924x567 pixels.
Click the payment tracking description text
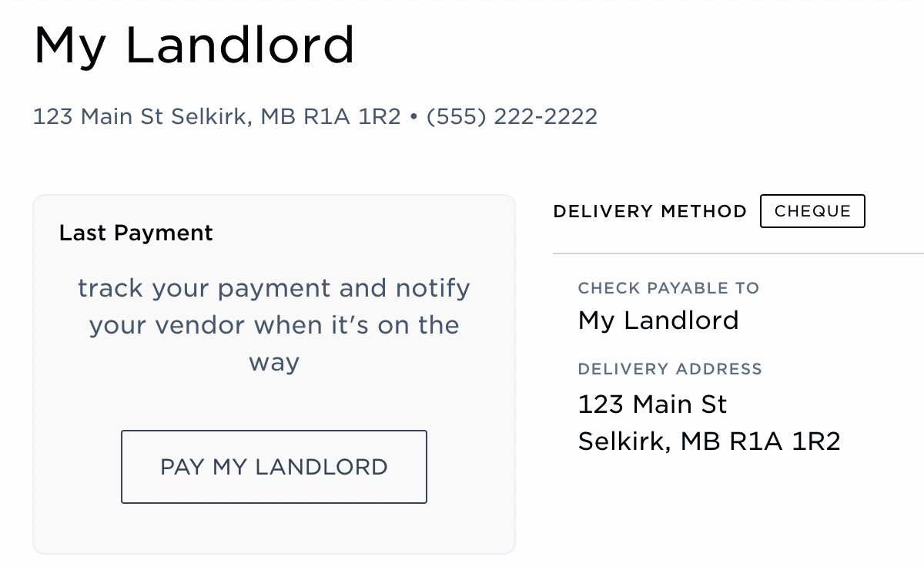tap(273, 324)
